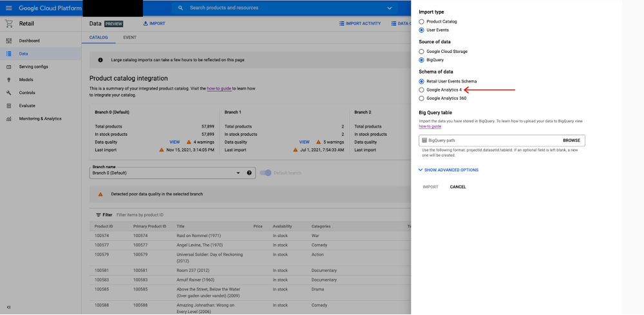The image size is (644, 315).
Task: Click the Monitoring & Analytics chart icon
Action: [x=8, y=119]
